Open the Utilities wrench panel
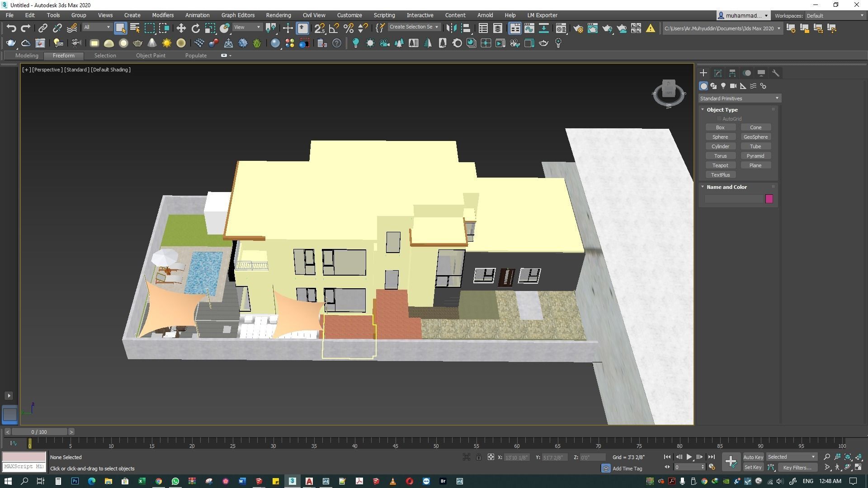The image size is (868, 488). tap(776, 73)
